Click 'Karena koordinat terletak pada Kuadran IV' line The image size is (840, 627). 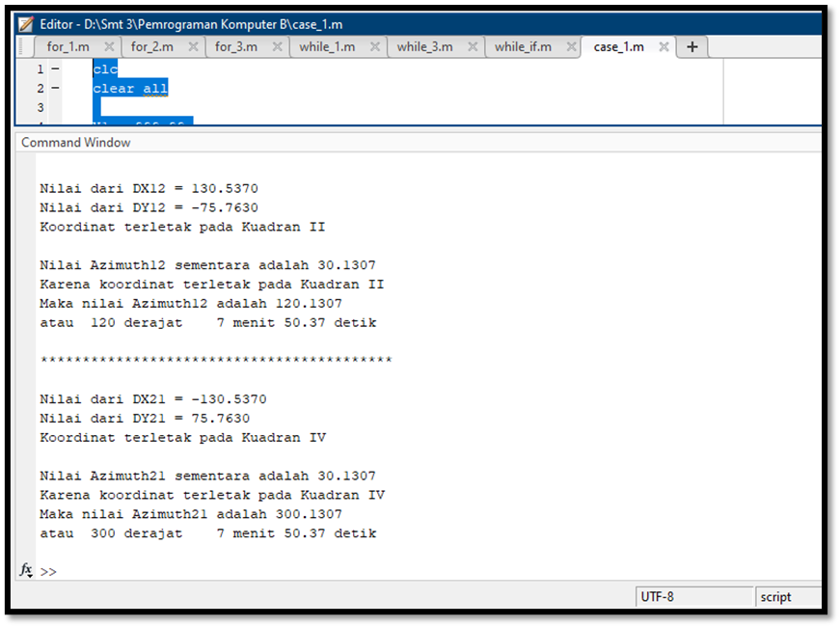pyautogui.click(x=212, y=495)
